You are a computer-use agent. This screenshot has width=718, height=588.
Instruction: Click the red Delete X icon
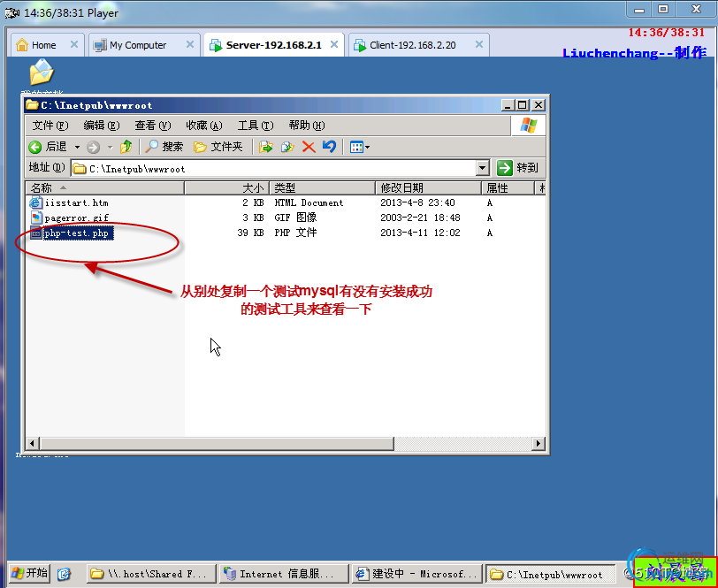click(309, 147)
